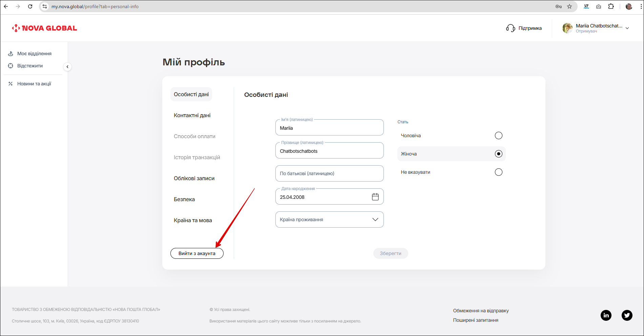
Task: Select Жіноча gender radio button
Action: point(498,154)
